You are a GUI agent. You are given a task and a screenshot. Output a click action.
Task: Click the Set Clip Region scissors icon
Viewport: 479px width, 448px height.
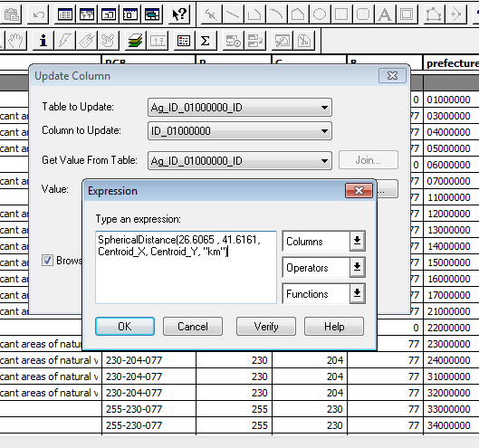(x=304, y=41)
